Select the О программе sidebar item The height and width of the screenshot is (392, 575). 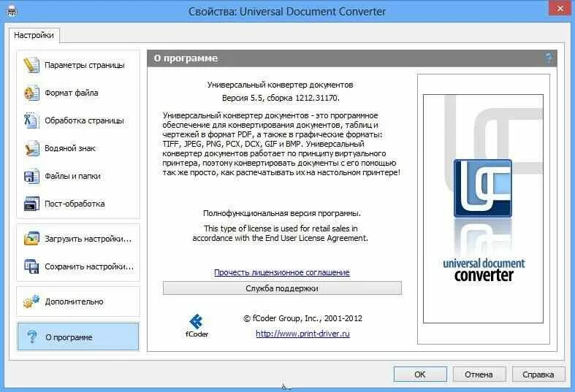tap(78, 337)
